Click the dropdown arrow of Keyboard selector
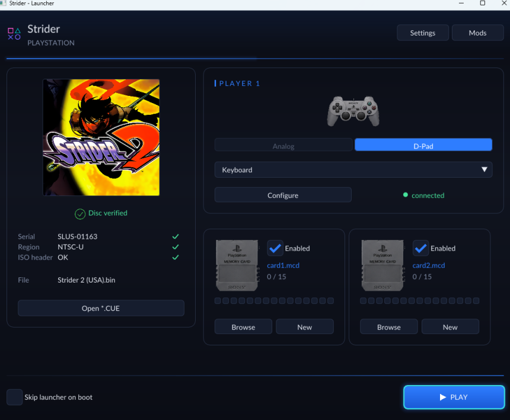This screenshot has width=510, height=420. click(x=484, y=169)
